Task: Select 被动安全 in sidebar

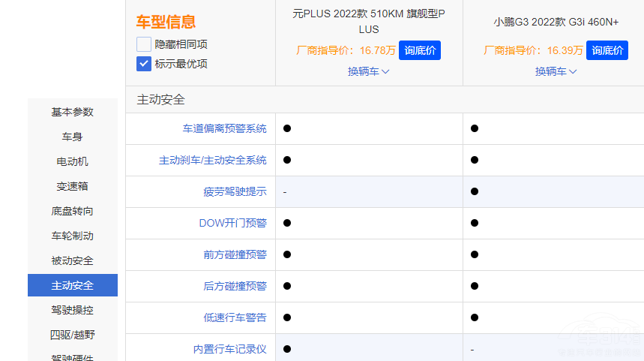Action: (x=73, y=260)
